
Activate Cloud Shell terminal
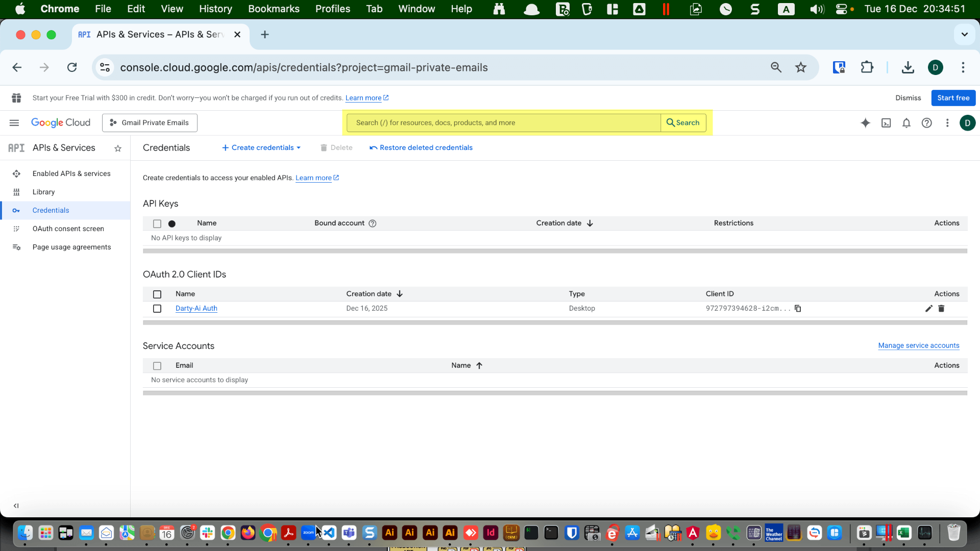[886, 122]
